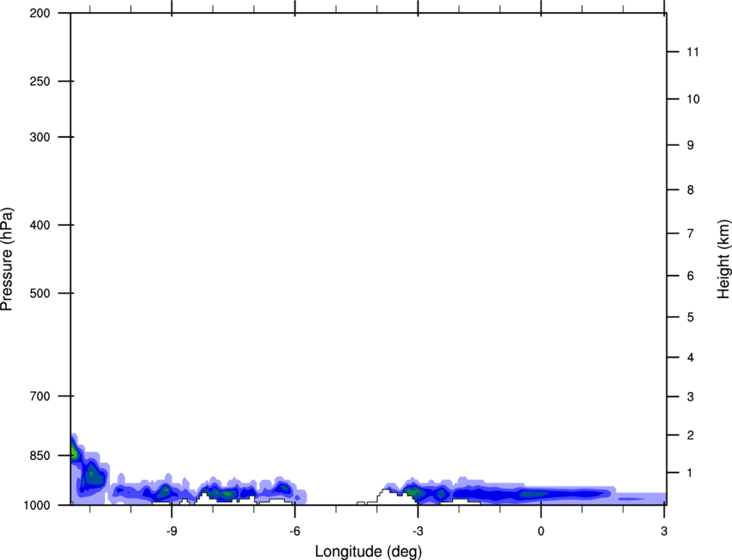732x560 pixels.
Task: Click the 300 pressure tick label
Action: 40,137
